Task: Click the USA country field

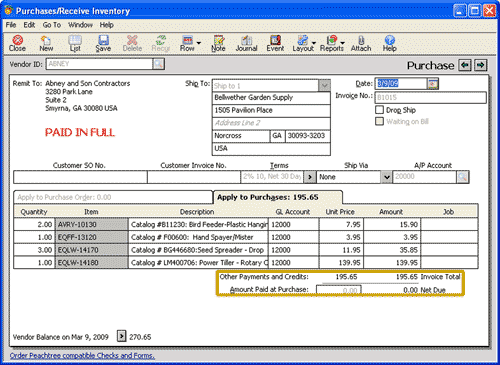Action: click(x=271, y=148)
